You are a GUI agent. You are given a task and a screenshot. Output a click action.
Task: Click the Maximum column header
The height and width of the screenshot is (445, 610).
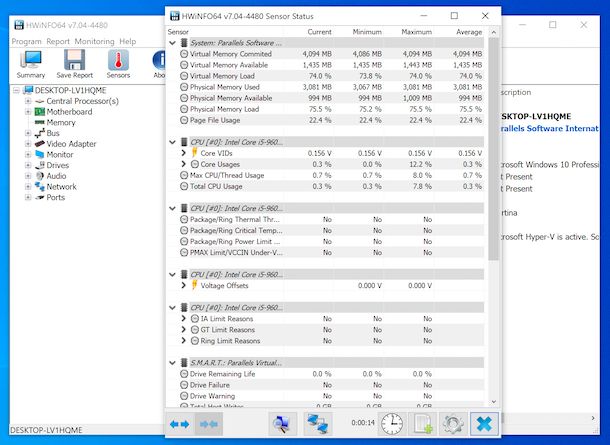tap(416, 32)
